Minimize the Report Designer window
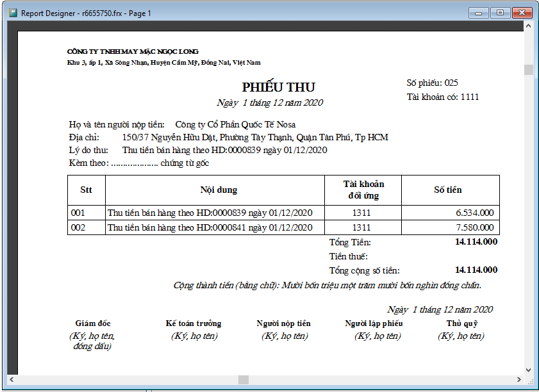This screenshot has height=392, width=539. (478, 13)
